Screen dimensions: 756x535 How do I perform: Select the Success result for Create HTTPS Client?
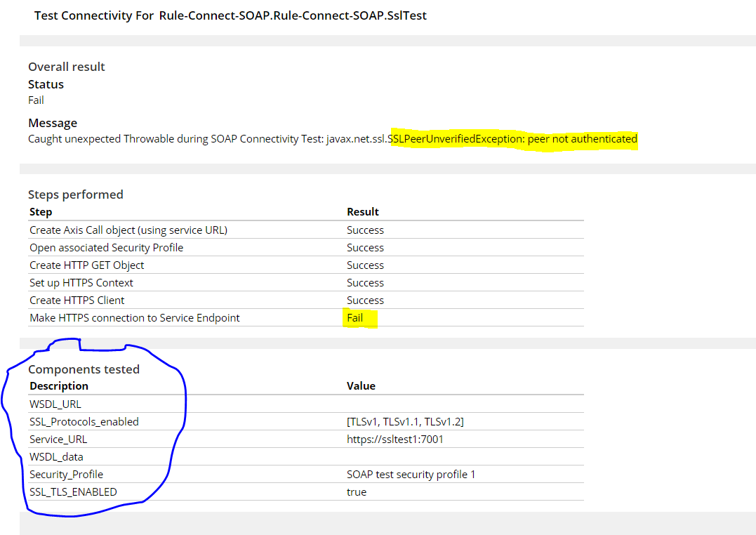366,300
